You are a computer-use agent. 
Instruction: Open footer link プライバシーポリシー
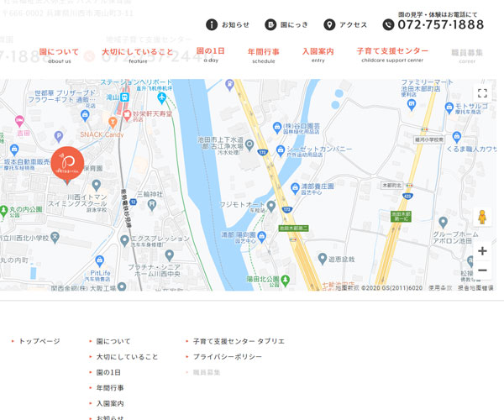pyautogui.click(x=227, y=357)
